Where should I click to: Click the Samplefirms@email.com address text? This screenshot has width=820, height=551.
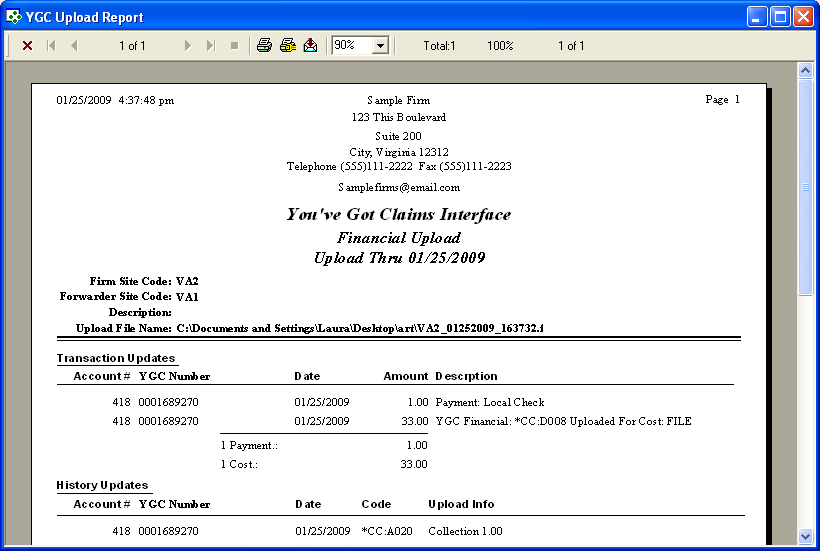point(399,187)
